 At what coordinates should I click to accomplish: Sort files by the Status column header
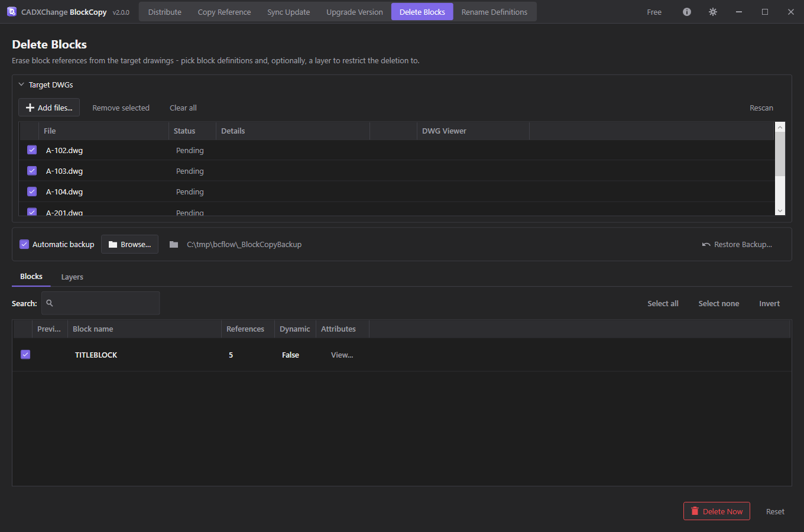pos(192,131)
